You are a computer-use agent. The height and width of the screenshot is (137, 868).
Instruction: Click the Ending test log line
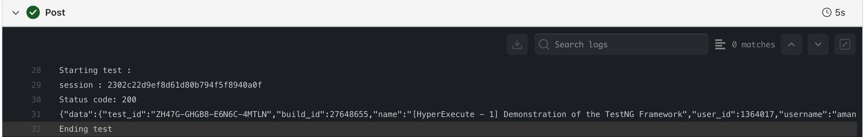point(86,129)
